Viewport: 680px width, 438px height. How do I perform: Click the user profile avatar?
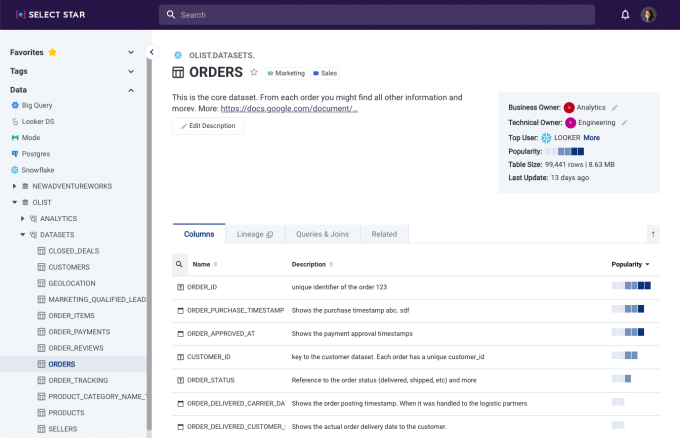[648, 15]
